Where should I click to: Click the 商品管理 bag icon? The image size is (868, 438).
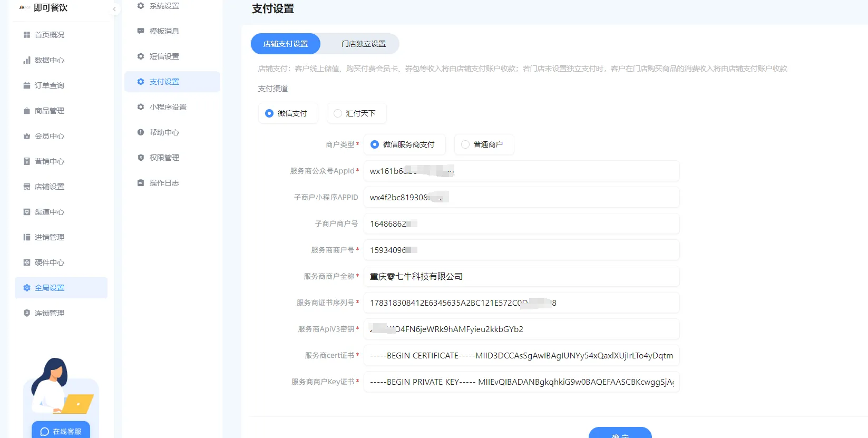27,111
